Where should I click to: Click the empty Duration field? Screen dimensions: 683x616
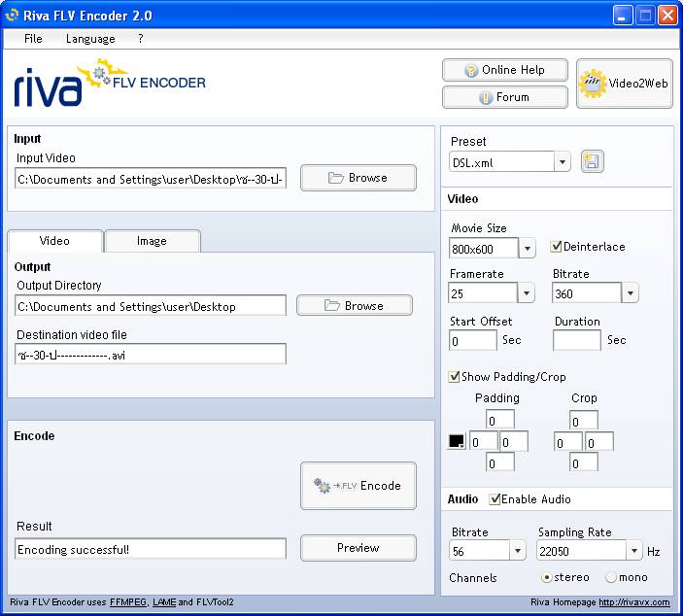pos(577,340)
